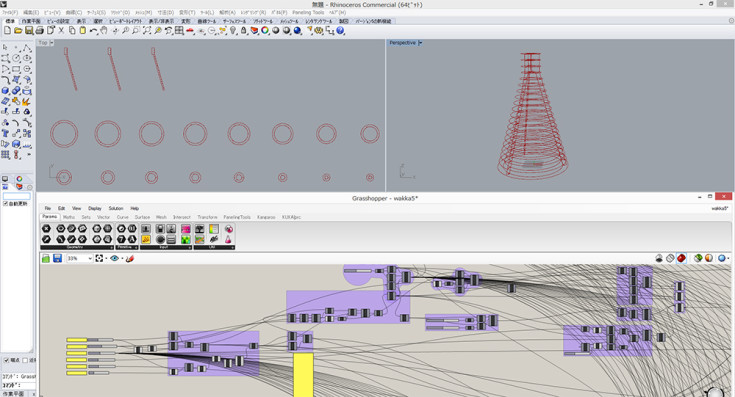The height and width of the screenshot is (397, 735).
Task: Click Grasshopper open file green icon
Action: pos(46,258)
